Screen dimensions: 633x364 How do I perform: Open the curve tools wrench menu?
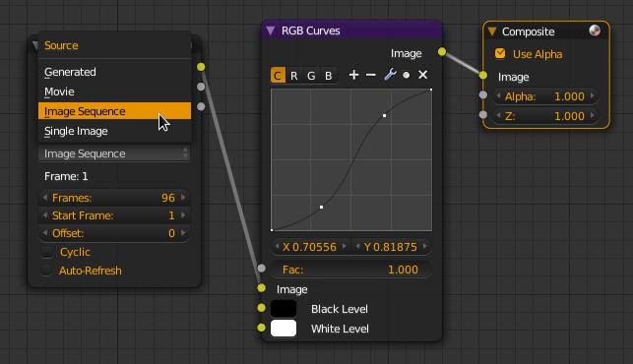pos(390,75)
